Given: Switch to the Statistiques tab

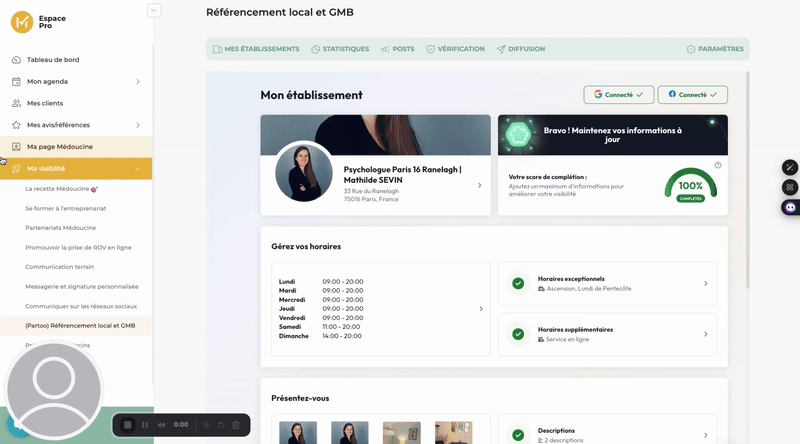Looking at the screenshot, I should (x=340, y=49).
